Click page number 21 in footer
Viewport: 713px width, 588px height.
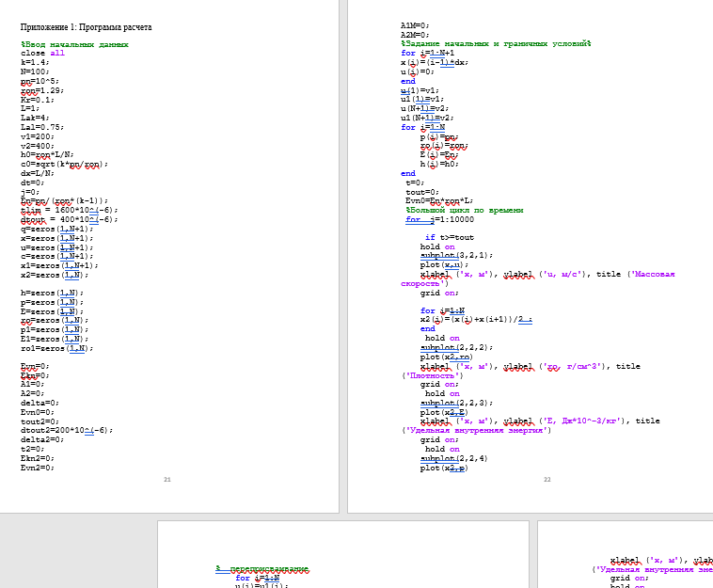[x=167, y=480]
